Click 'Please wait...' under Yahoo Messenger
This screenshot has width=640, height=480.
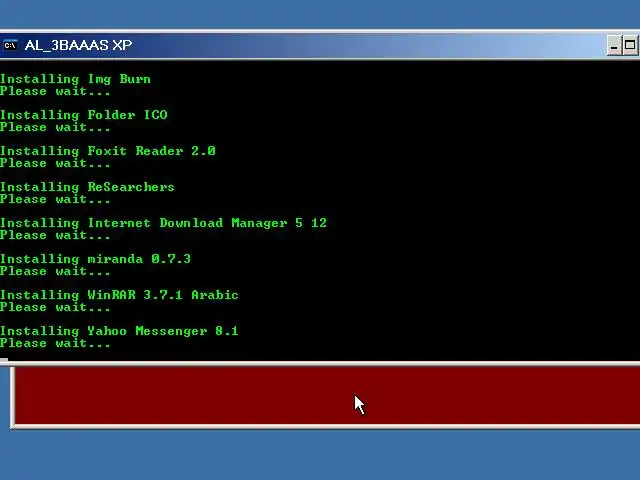[55, 343]
